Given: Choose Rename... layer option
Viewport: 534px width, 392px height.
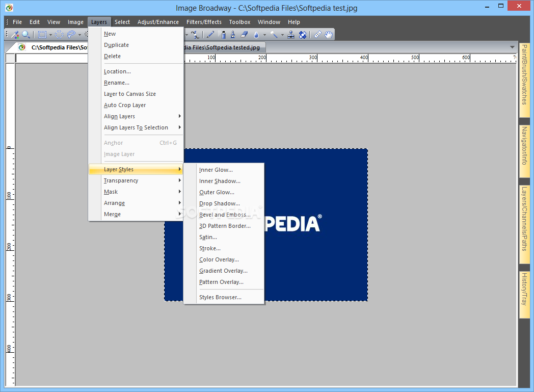Looking at the screenshot, I should click(136, 83).
